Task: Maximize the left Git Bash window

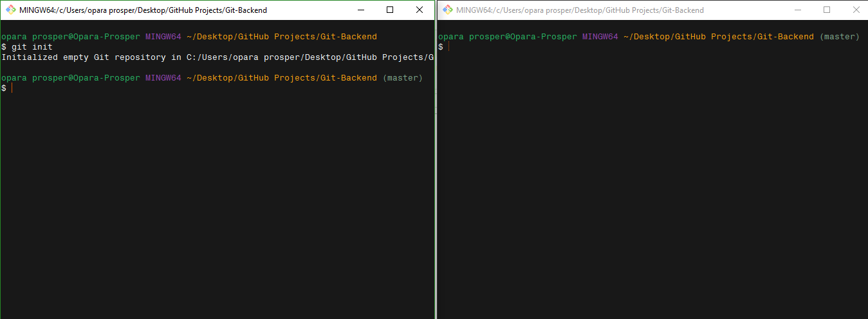Action: [390, 10]
